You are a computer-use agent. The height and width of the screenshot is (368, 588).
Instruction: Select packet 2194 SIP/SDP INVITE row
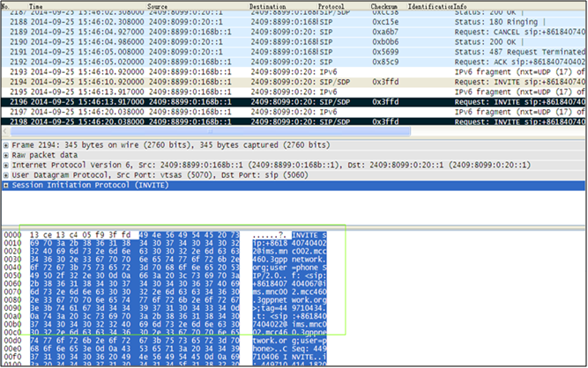(x=294, y=82)
